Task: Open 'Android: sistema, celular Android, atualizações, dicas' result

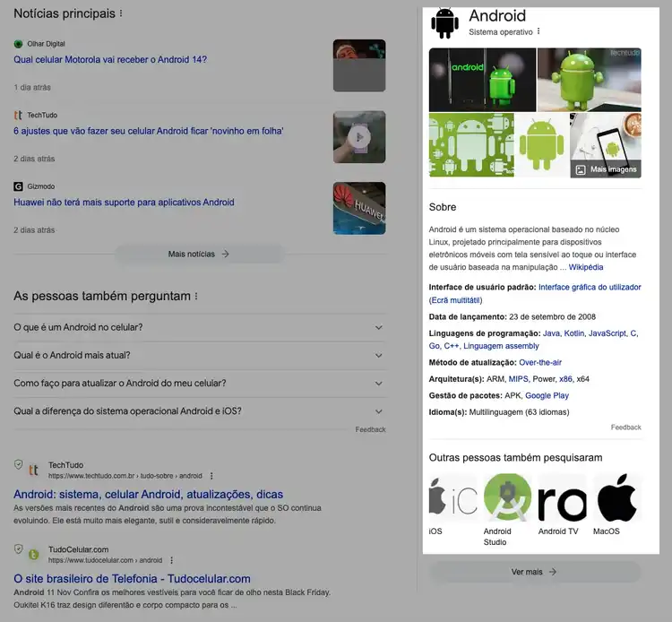Action: [x=148, y=494]
